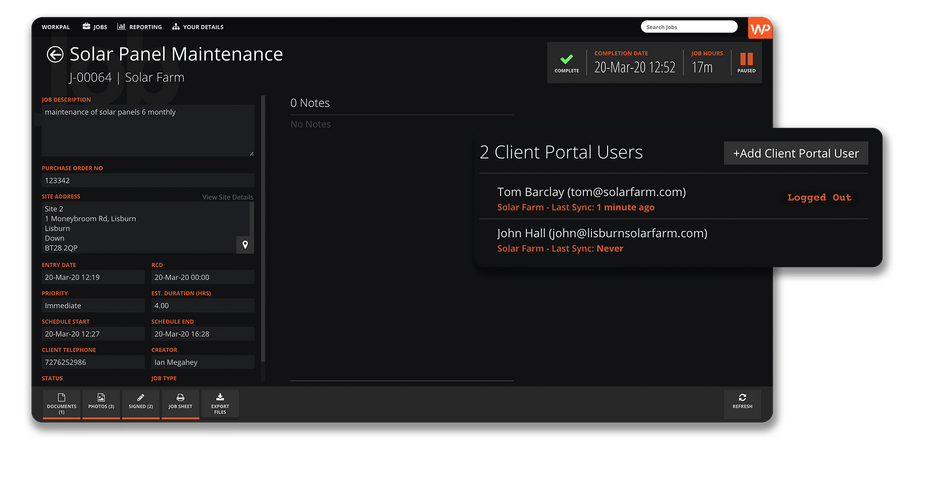
Task: Click Last Sync: 1 minute ago text
Action: 603,207
